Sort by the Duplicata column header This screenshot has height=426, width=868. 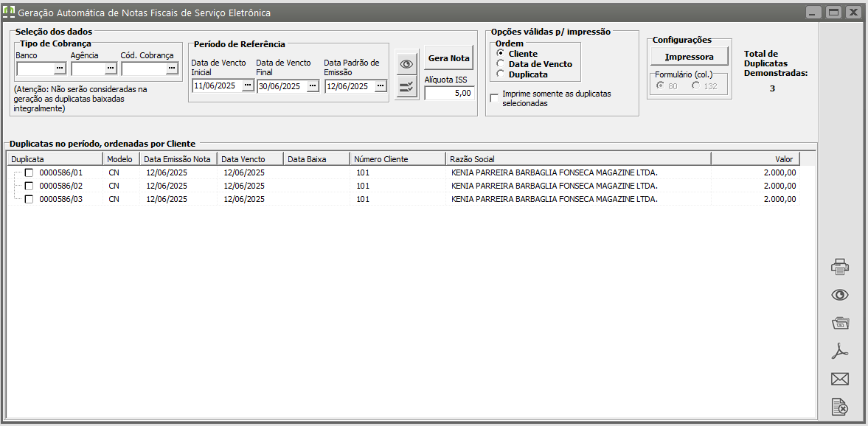55,158
